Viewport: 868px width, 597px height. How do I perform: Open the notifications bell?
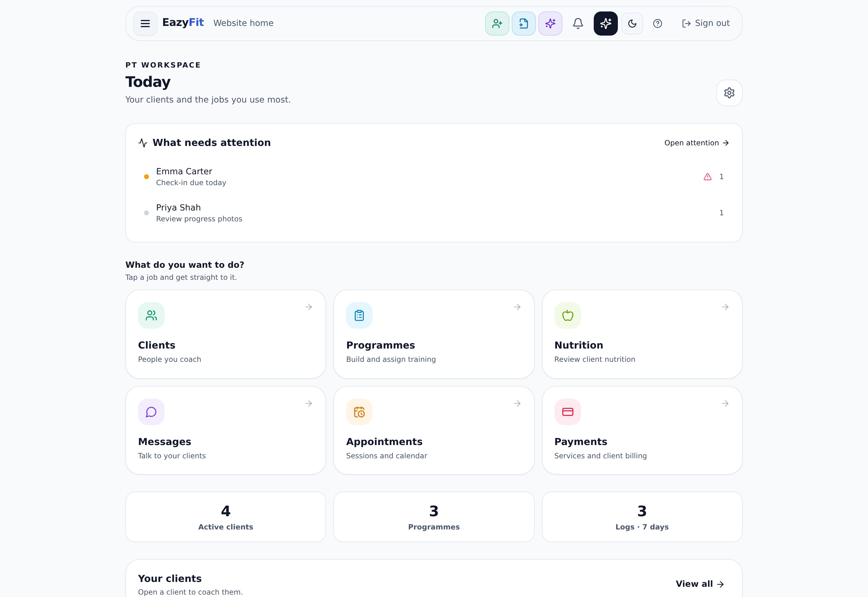(x=577, y=24)
